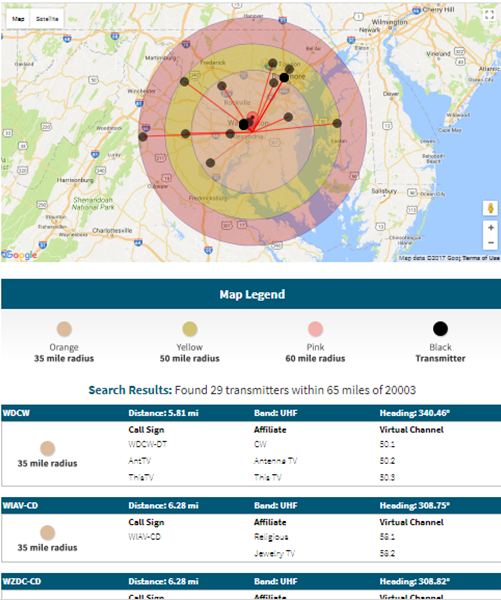Select the WDCW station header
This screenshot has height=600, width=501.
(251, 413)
